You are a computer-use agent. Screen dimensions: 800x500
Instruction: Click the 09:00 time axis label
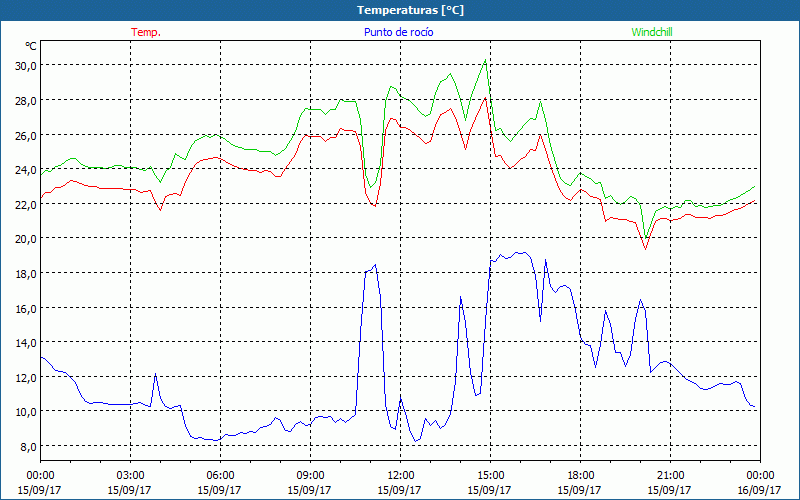[x=310, y=476]
